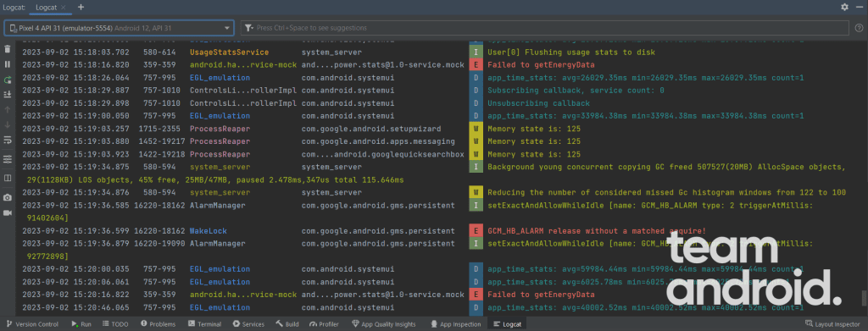
Task: Click 'Subscribing callback, service count: 0' message
Action: coord(576,91)
